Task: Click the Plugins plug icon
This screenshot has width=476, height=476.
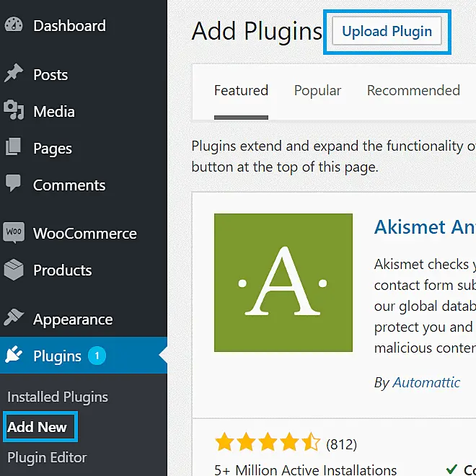Action: coord(13,356)
